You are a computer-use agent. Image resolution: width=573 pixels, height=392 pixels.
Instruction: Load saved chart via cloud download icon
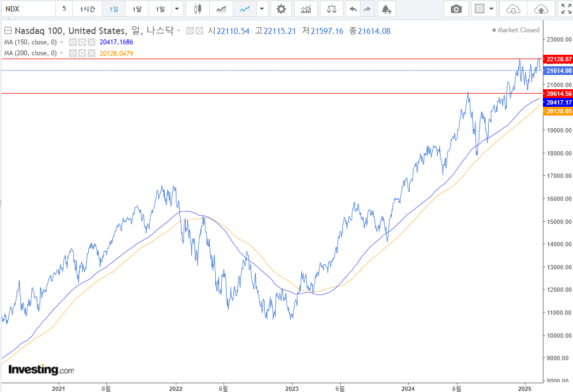point(513,9)
